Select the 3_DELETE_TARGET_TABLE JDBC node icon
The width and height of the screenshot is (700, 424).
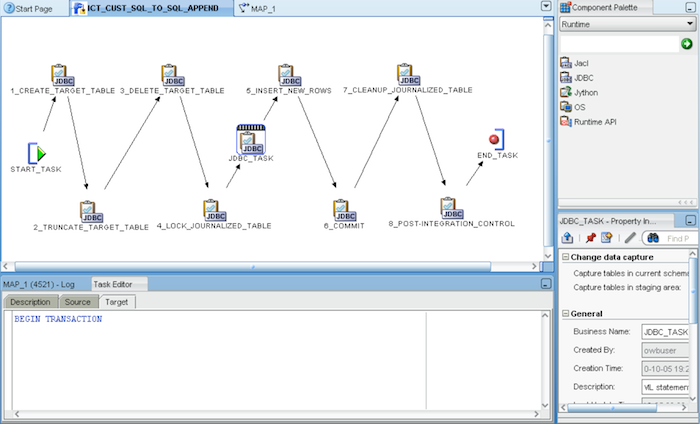172,75
